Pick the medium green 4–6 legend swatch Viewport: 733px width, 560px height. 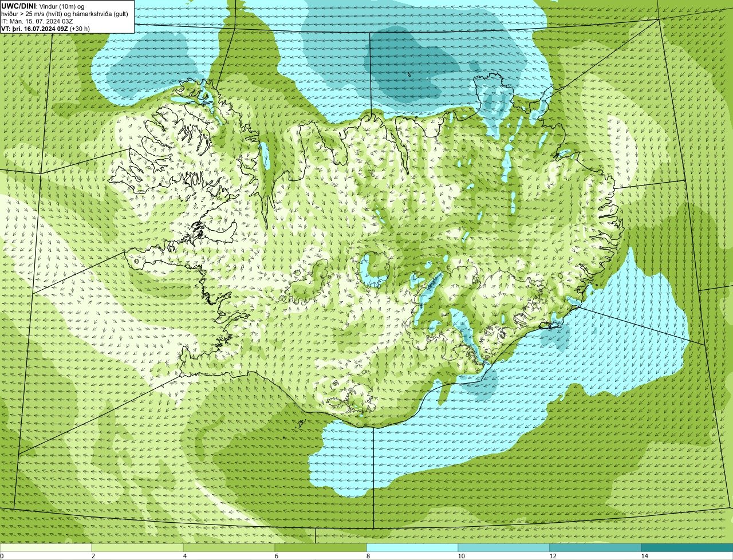229,548
